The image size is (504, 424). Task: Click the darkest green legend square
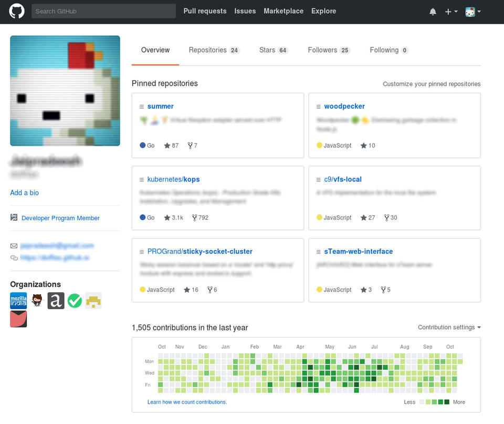tap(447, 402)
